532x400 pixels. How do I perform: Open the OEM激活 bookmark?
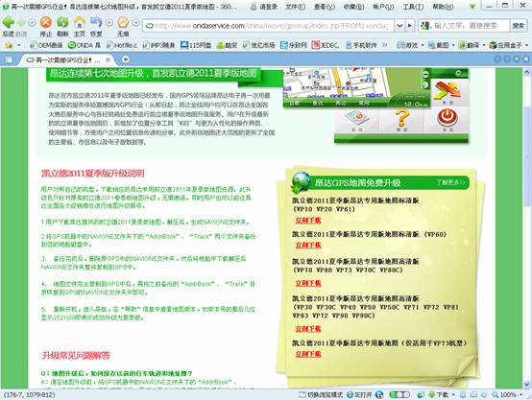46,45
